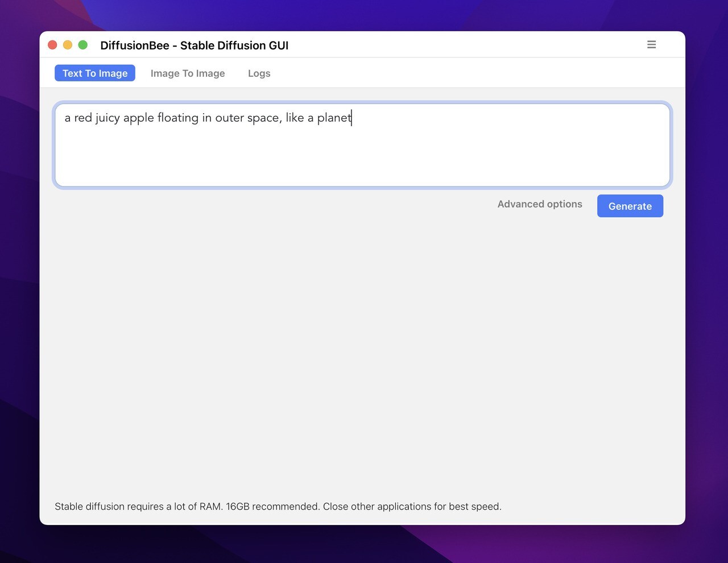This screenshot has height=563, width=728.
Task: Place cursor after the word planet
Action: pyautogui.click(x=351, y=118)
